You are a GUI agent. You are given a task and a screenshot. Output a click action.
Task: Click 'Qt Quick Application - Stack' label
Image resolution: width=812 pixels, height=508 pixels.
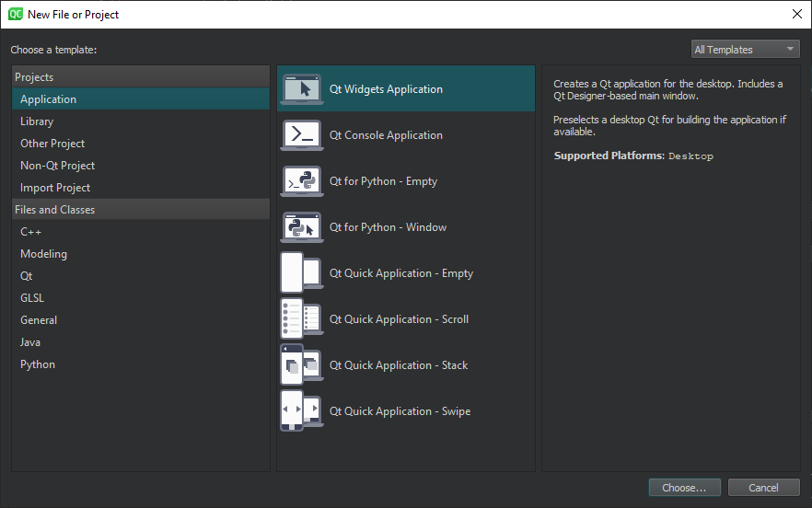click(x=399, y=365)
